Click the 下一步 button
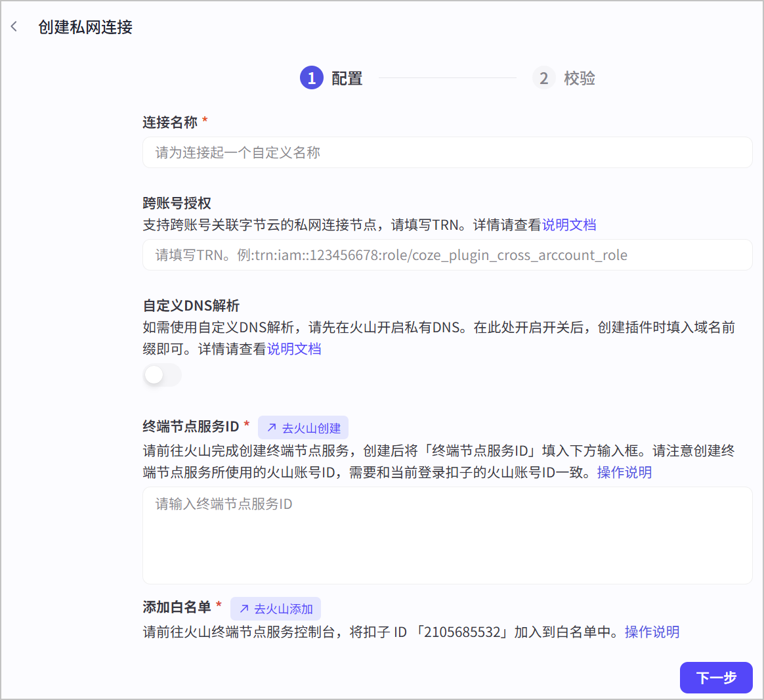Image resolution: width=764 pixels, height=700 pixels. tap(716, 678)
